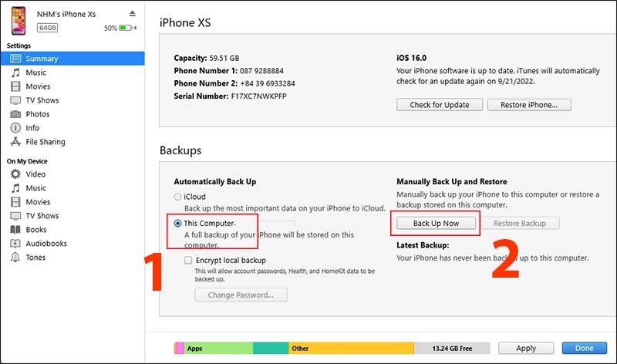This screenshot has height=364, width=617.
Task: Click the eject icon beside NHM's iPhone Xs
Action: click(x=133, y=14)
